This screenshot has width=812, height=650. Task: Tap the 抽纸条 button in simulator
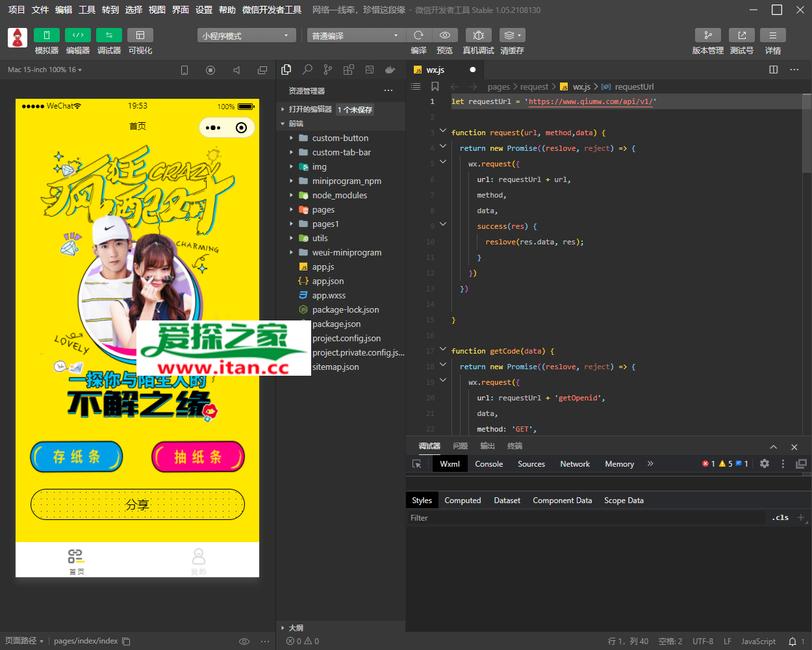198,457
